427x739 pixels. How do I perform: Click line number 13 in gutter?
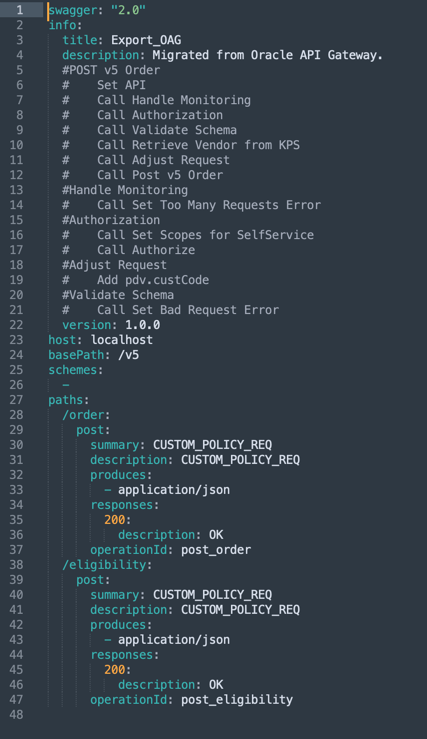16,190
